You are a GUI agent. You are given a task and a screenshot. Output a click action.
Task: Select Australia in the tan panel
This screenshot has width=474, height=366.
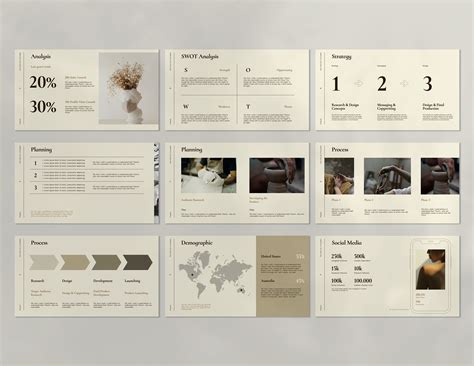268,281
